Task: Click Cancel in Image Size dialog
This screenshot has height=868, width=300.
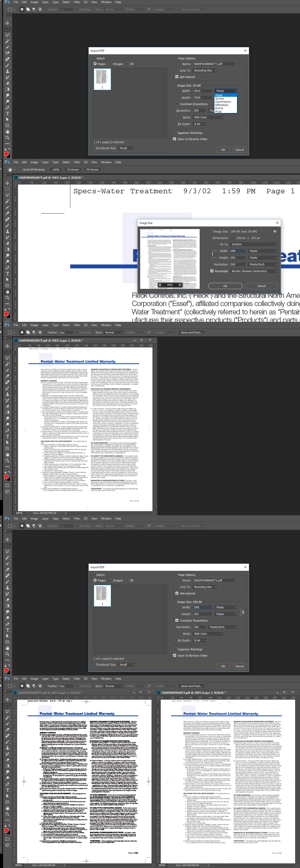Action: [x=261, y=286]
